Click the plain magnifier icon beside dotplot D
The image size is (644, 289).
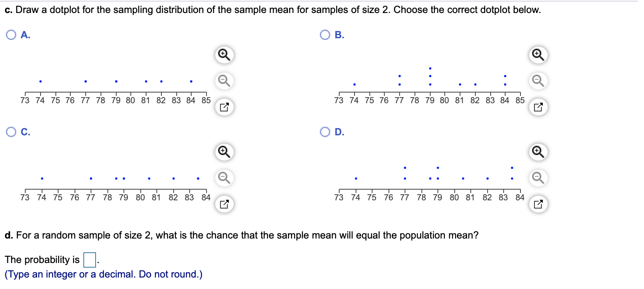(538, 177)
